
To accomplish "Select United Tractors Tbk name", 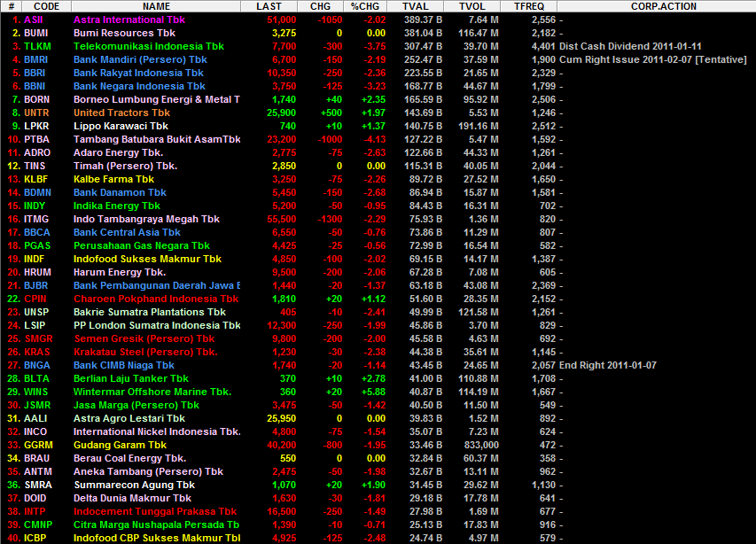I will (x=121, y=113).
